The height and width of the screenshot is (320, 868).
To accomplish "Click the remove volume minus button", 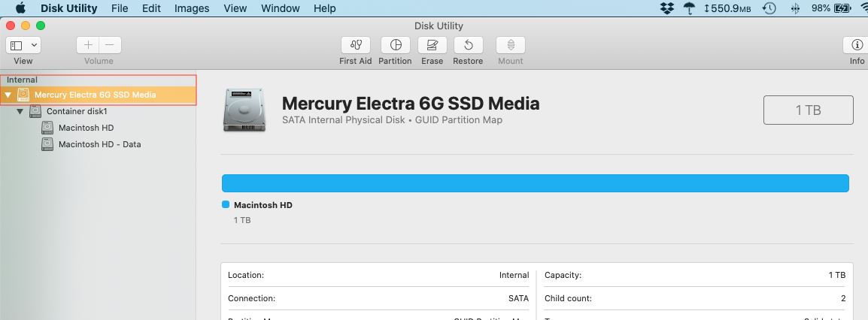I will 110,45.
